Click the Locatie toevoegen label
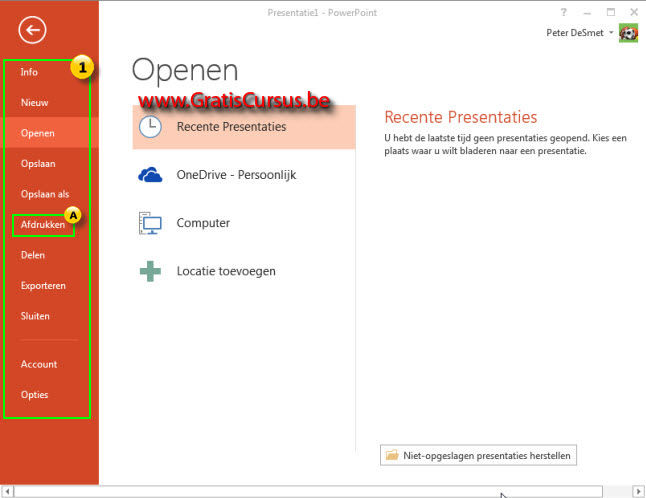The height and width of the screenshot is (498, 646). click(x=226, y=271)
